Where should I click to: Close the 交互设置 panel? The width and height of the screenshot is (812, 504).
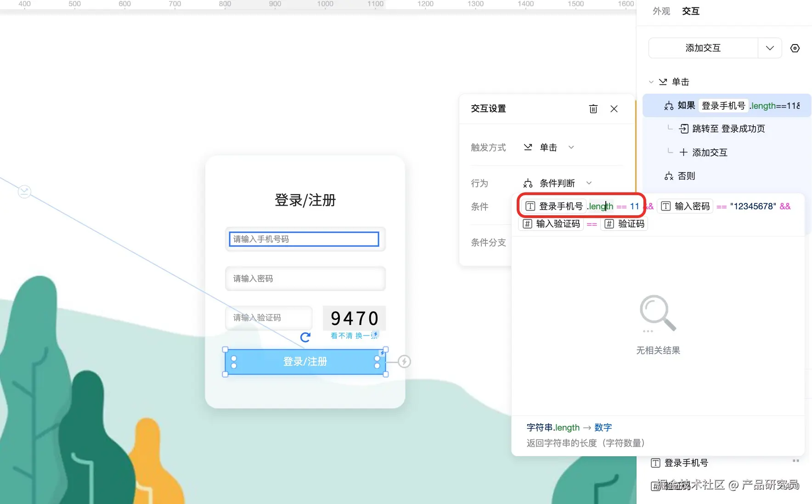(614, 109)
